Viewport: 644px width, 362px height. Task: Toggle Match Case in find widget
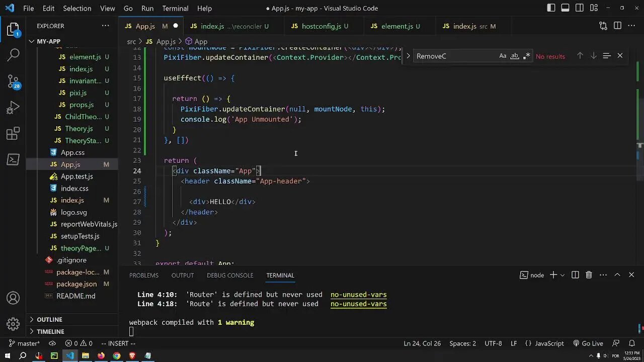pos(503,56)
